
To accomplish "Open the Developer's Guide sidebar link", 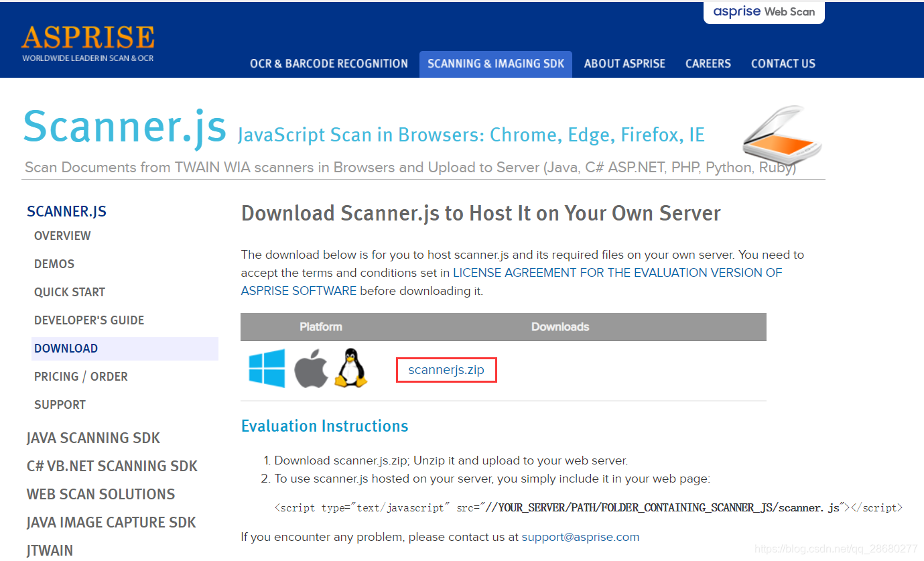I will 89,320.
